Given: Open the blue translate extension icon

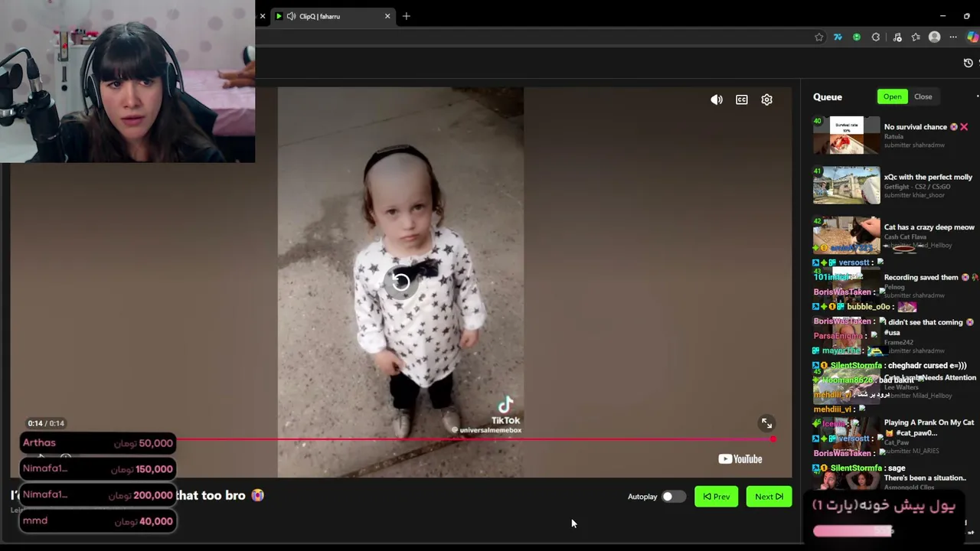Looking at the screenshot, I should [838, 37].
